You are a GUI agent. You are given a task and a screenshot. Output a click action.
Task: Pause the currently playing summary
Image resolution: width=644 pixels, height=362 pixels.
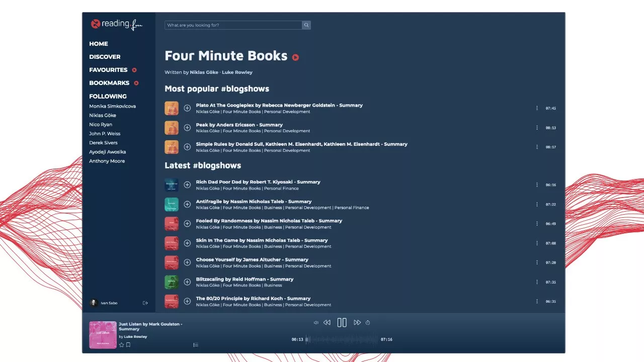pyautogui.click(x=342, y=323)
